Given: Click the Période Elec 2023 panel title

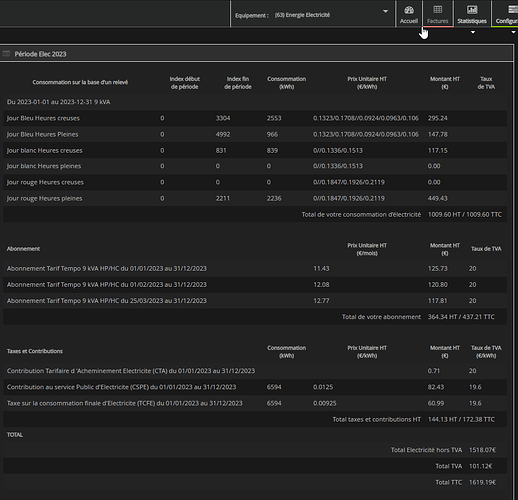Looking at the screenshot, I should (40, 54).
